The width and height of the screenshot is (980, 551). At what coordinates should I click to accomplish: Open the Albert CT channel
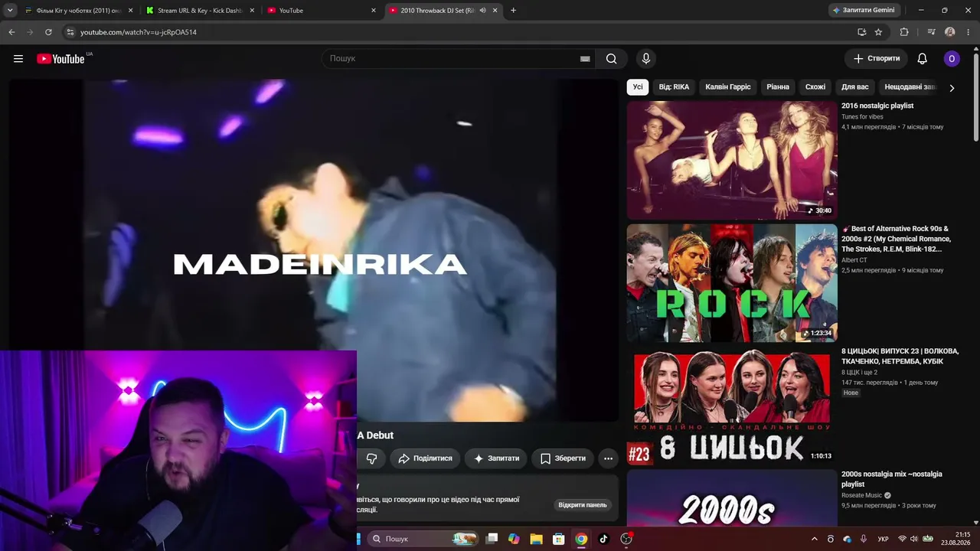point(854,260)
